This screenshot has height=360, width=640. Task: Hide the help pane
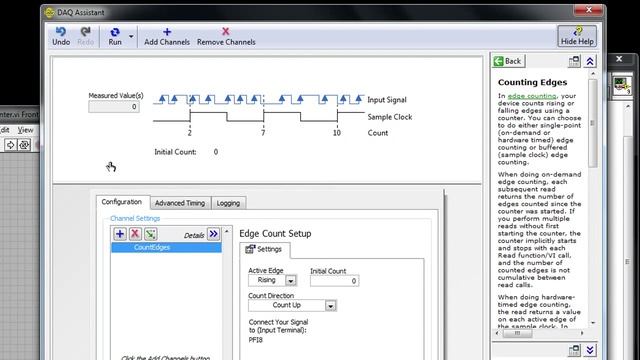tap(577, 36)
